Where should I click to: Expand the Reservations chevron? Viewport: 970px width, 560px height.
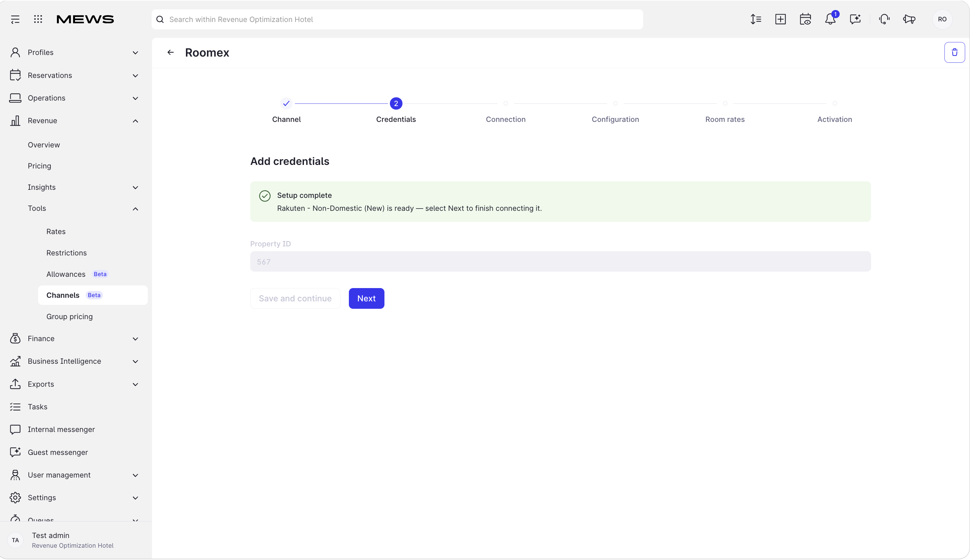click(x=135, y=75)
